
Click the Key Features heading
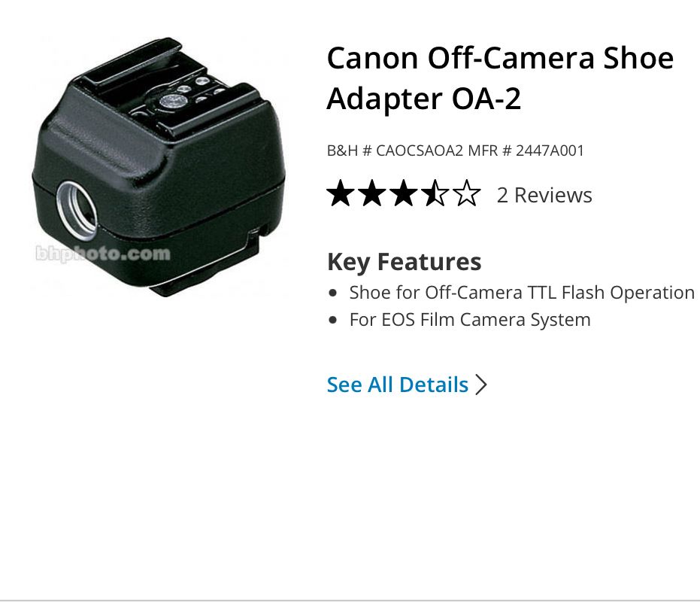(x=404, y=262)
